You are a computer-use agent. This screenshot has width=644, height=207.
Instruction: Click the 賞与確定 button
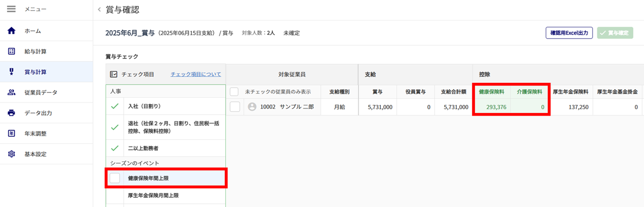tap(615, 33)
